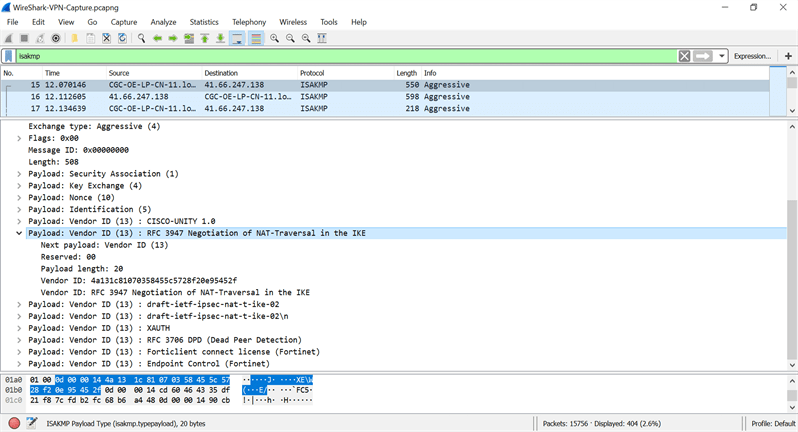Screen dimensions: 798x432
Task: Open the Edit menu
Action: 38,22
